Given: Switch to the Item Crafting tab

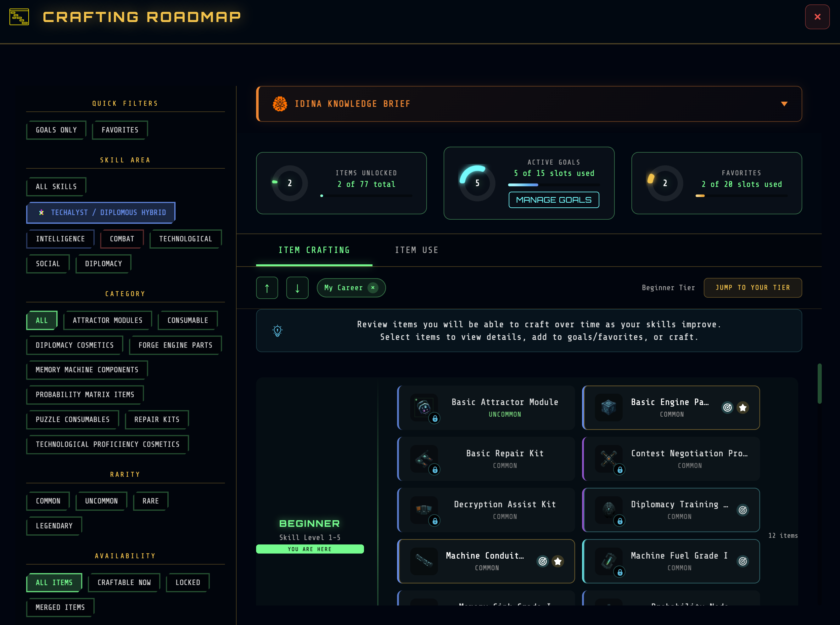Looking at the screenshot, I should (x=314, y=250).
